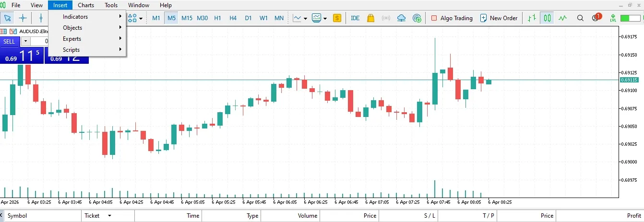Expand the shapes objects dropdown arrow
Viewport: 644px width, 222px height.
pyautogui.click(x=141, y=19)
